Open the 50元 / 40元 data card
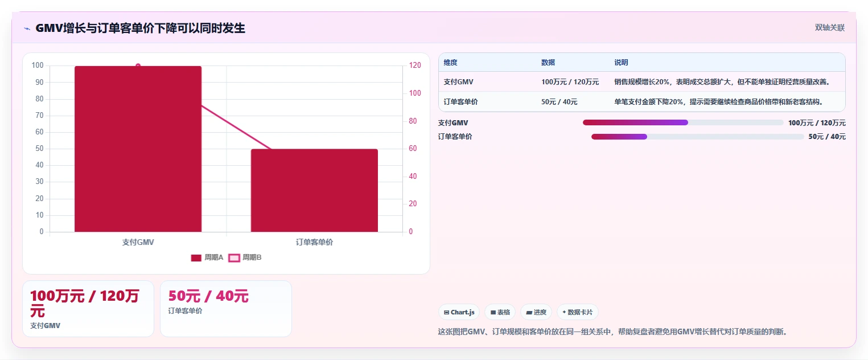Image resolution: width=868 pixels, height=360 pixels. tap(226, 309)
